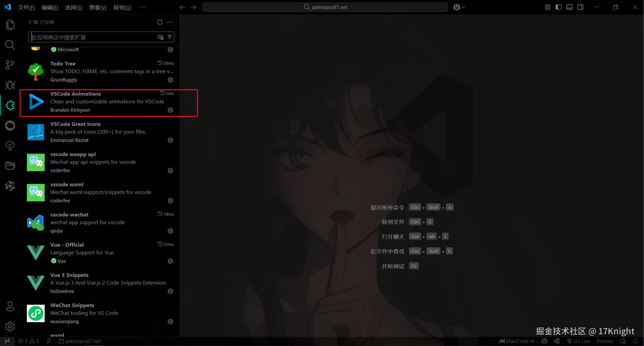Open the Run and Debug view
The height and width of the screenshot is (346, 644).
10,85
